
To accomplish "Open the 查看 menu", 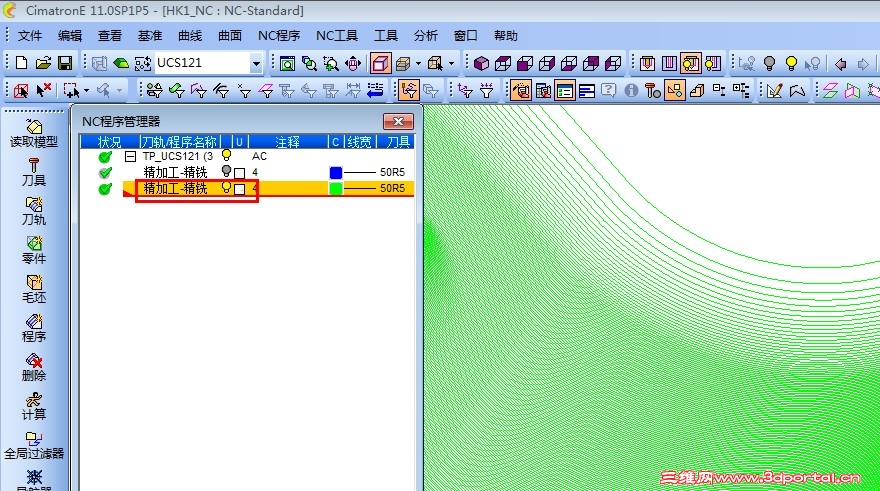I will (x=109, y=36).
